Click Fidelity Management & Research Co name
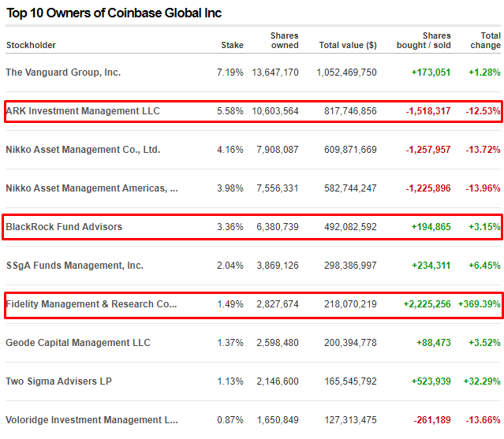Image resolution: width=504 pixels, height=439 pixels. click(91, 304)
